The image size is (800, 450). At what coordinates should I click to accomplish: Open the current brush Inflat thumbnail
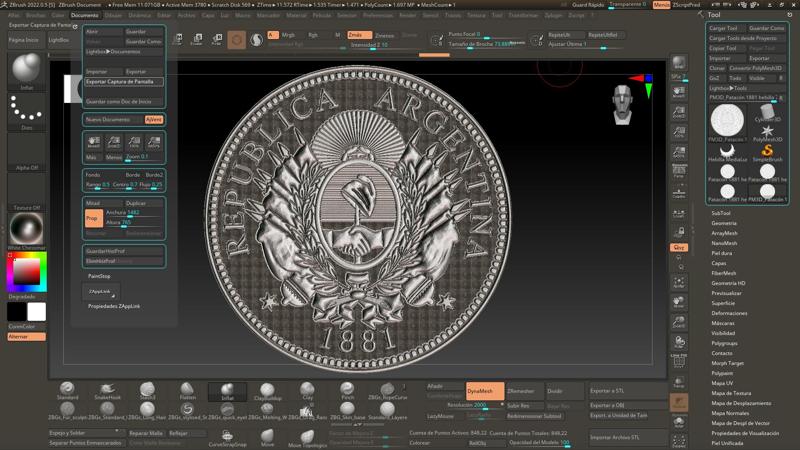click(27, 70)
